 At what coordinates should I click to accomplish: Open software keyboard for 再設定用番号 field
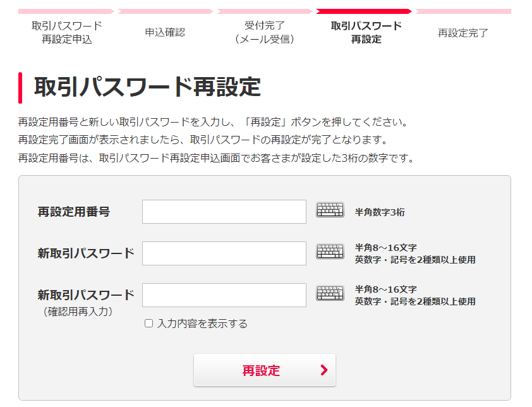click(330, 210)
